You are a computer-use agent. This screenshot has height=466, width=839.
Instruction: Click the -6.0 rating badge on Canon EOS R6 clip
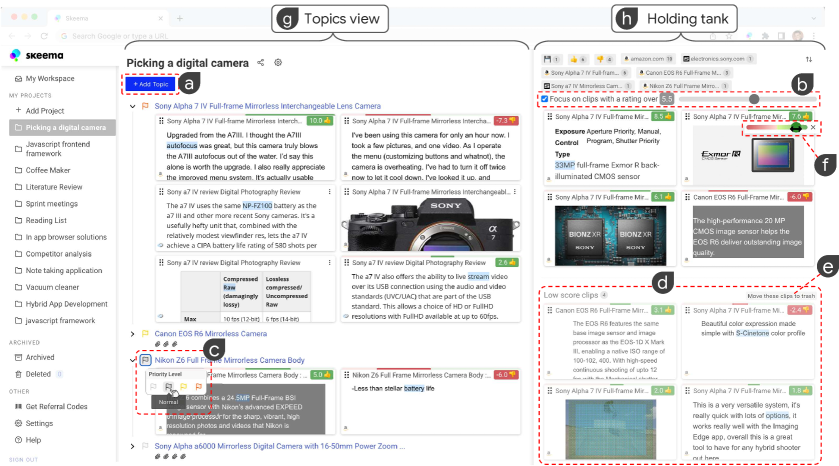click(x=800, y=197)
